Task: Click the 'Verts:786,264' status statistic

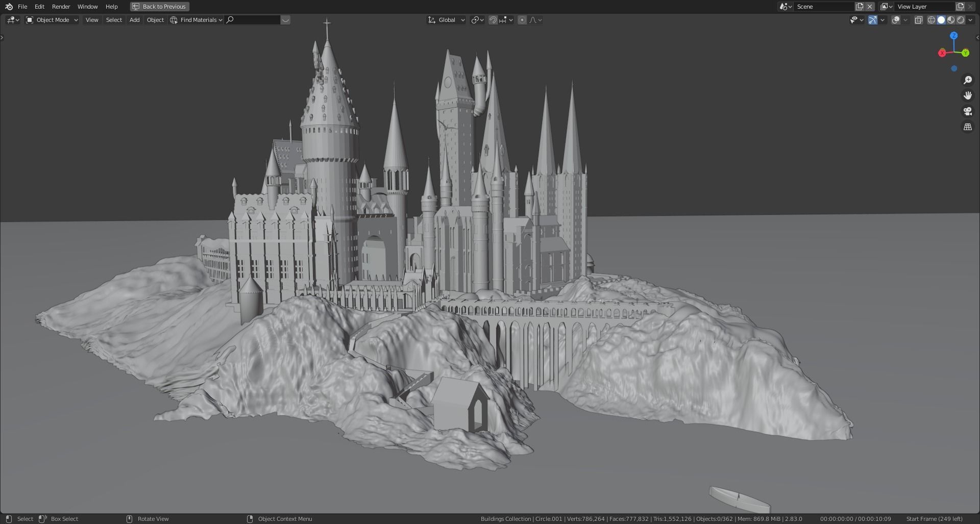Action: [x=585, y=519]
